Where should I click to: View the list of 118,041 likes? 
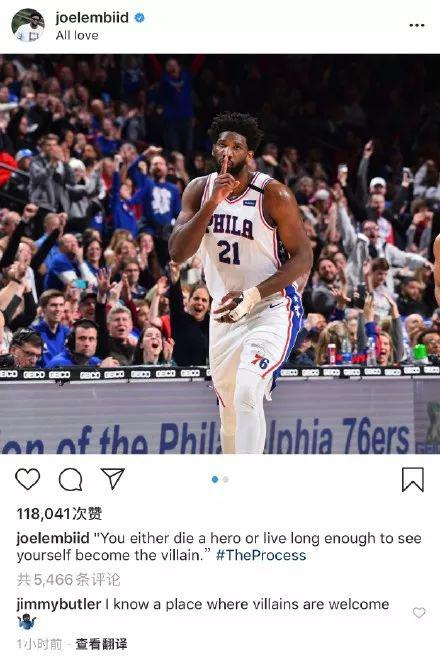pyautogui.click(x=59, y=514)
